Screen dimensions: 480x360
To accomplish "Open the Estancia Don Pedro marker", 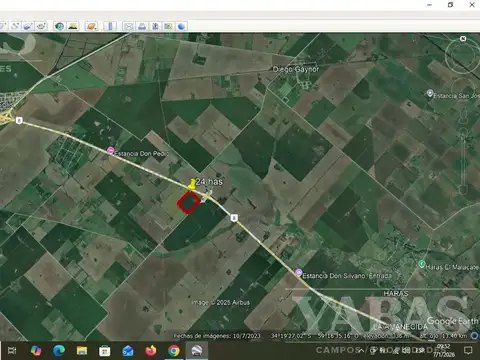I will tap(111, 151).
